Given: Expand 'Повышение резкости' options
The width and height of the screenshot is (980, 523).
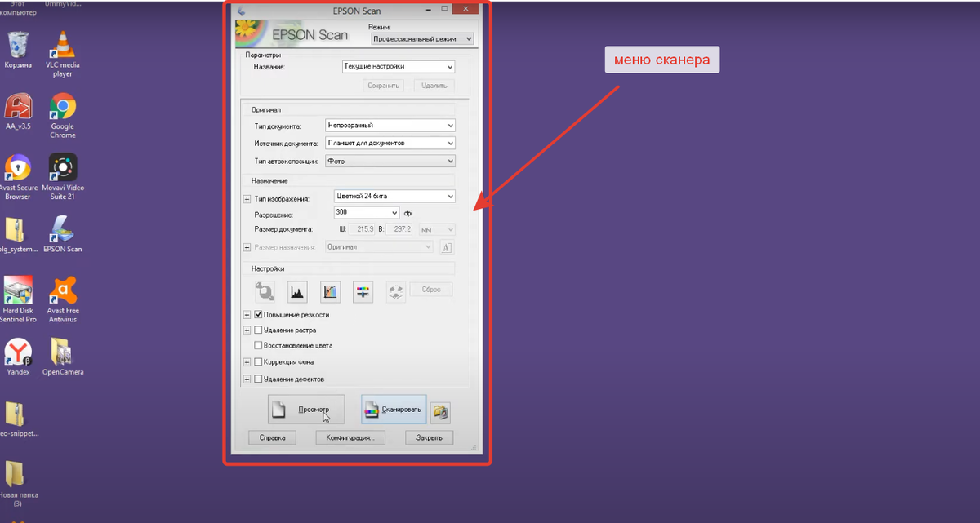Looking at the screenshot, I should pyautogui.click(x=247, y=314).
